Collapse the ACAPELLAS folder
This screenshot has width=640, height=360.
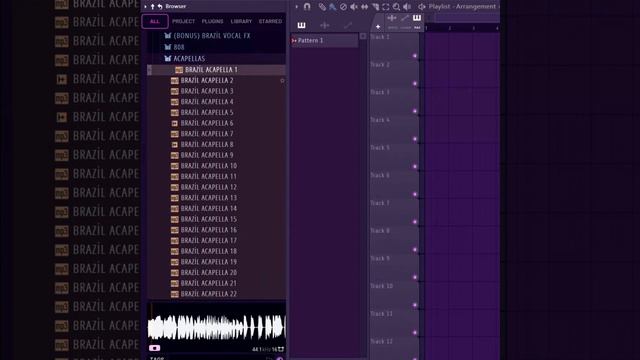coord(184,58)
